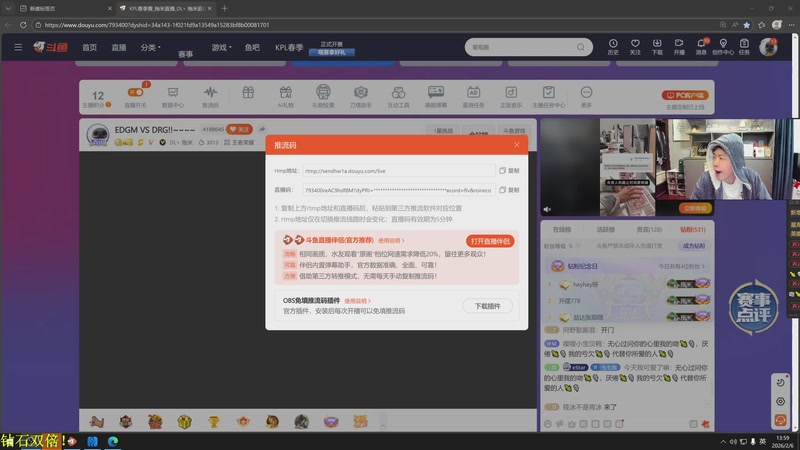The height and width of the screenshot is (450, 800).
Task: Switch to 在线榜 tab
Action: (562, 230)
